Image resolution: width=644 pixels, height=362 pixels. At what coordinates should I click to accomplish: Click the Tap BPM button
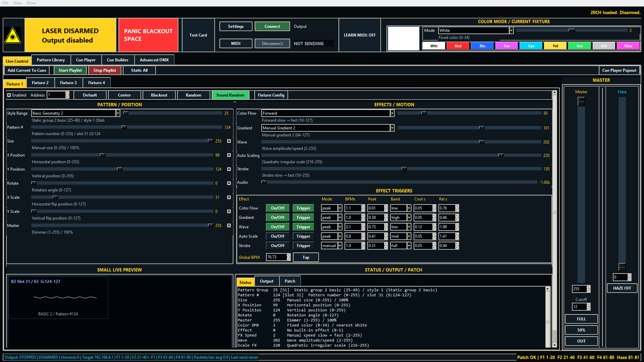306,257
